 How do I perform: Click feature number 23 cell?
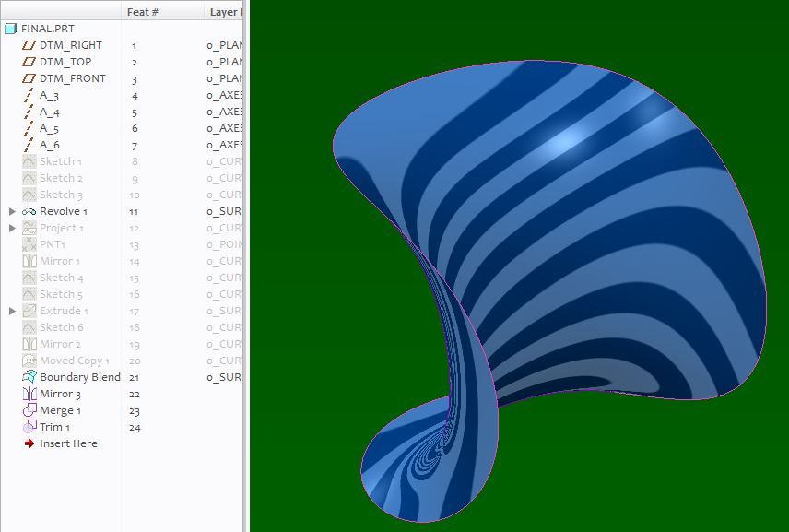[x=135, y=410]
